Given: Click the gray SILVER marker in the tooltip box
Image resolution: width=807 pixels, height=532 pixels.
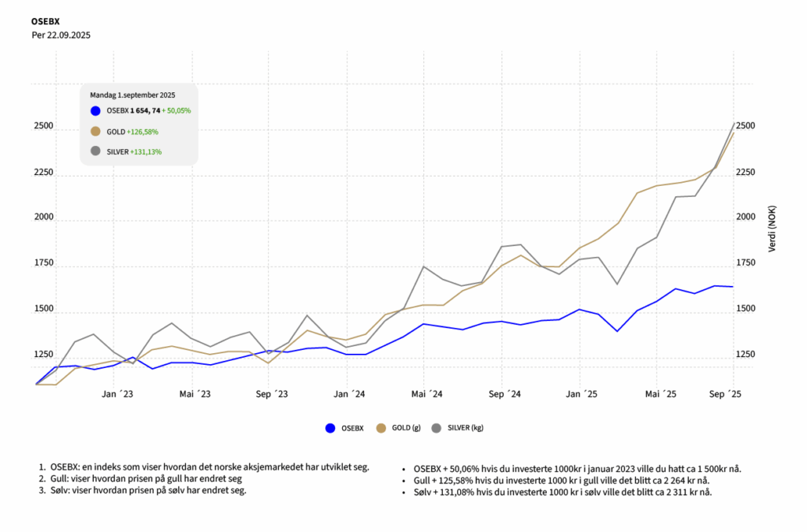Looking at the screenshot, I should [95, 151].
